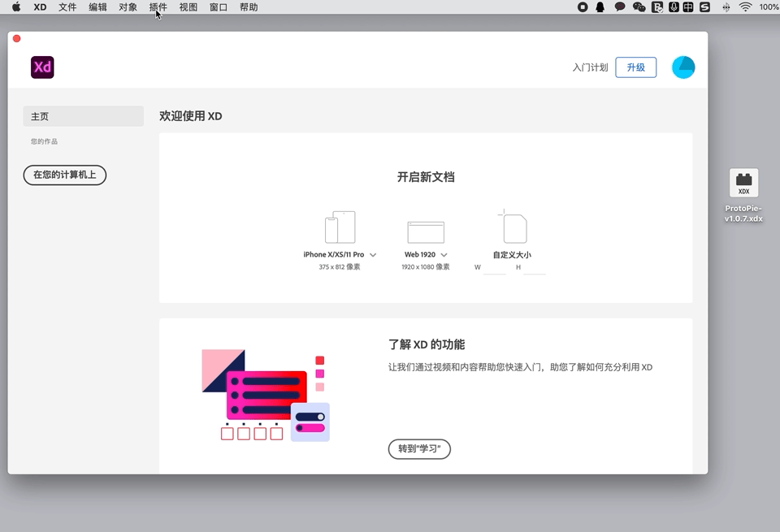Expand the Web 1920 size dropdown
Image resolution: width=780 pixels, height=532 pixels.
coord(444,254)
